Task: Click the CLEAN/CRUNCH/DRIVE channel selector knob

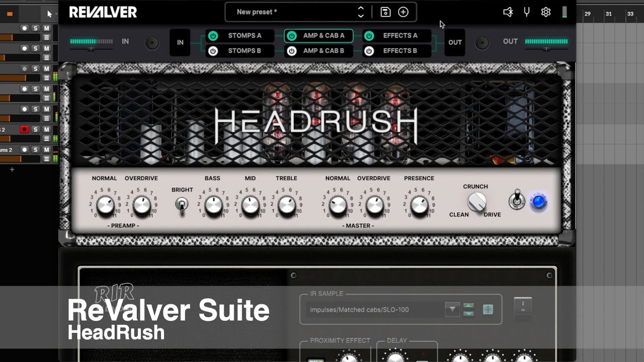Action: coord(476,202)
